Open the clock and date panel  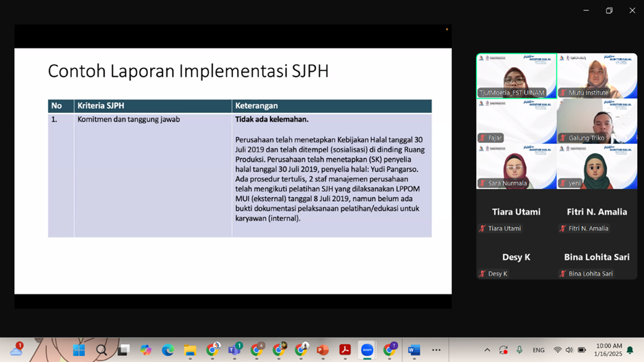[609, 350]
